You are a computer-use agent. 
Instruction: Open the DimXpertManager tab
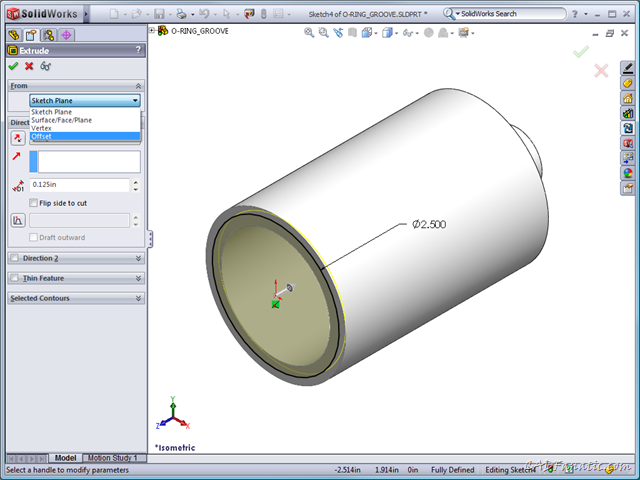tap(66, 35)
